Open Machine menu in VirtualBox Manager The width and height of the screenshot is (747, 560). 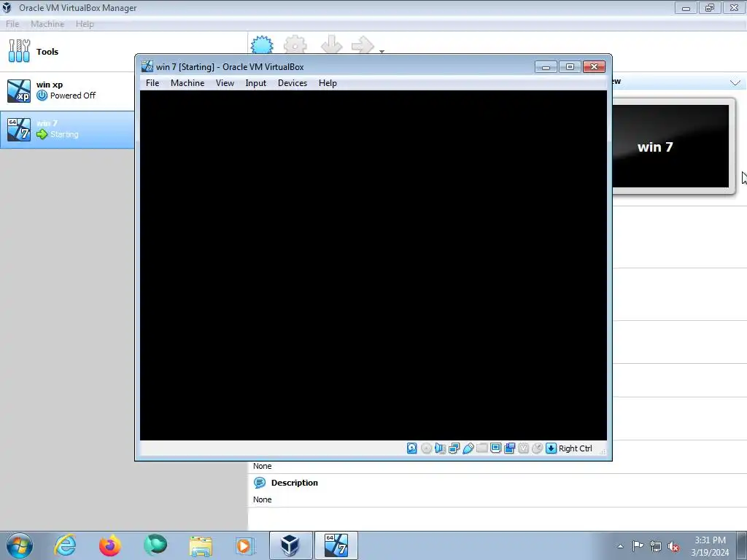(47, 24)
